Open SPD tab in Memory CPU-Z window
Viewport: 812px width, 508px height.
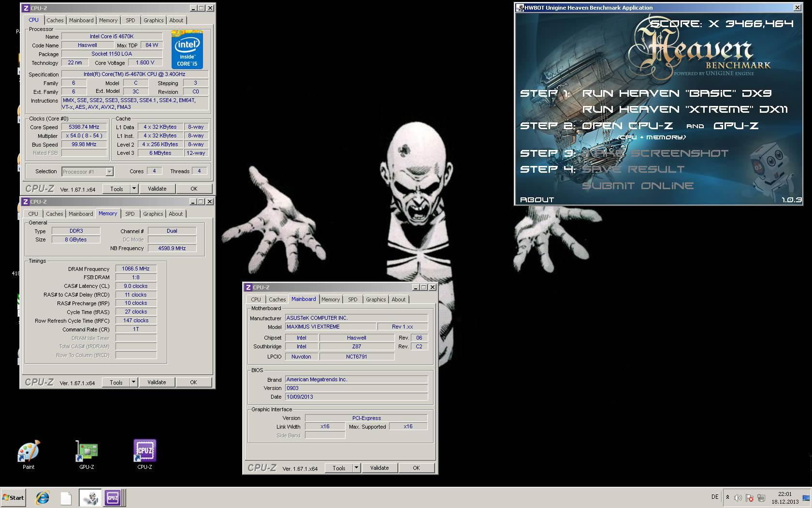tap(130, 214)
